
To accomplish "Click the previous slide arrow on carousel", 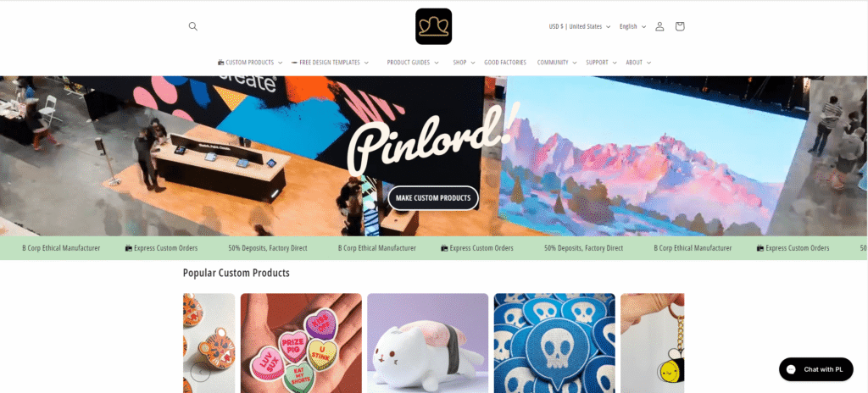I will coord(200,372).
